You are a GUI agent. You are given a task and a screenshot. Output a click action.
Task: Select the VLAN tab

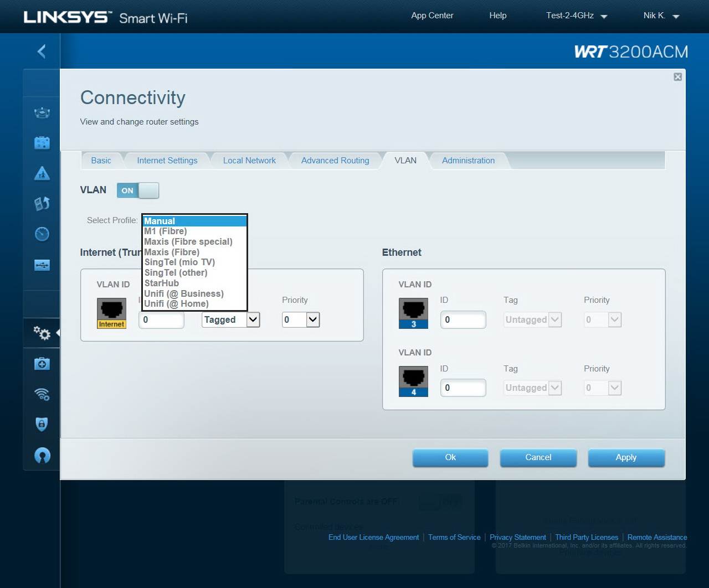[x=405, y=161]
